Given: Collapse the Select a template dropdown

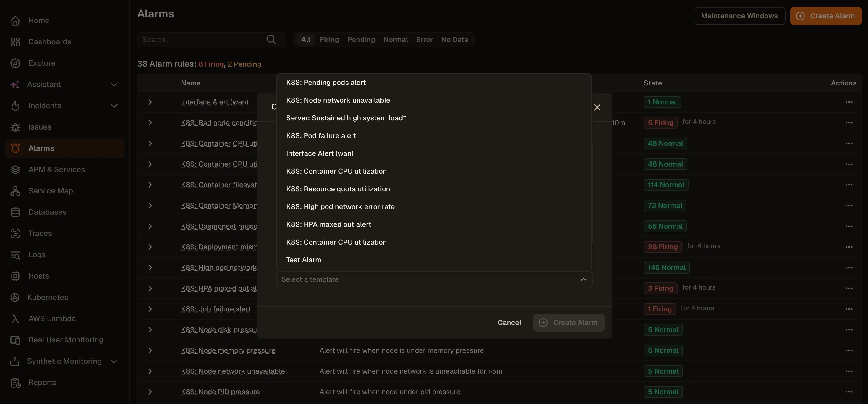Looking at the screenshot, I should tap(583, 279).
